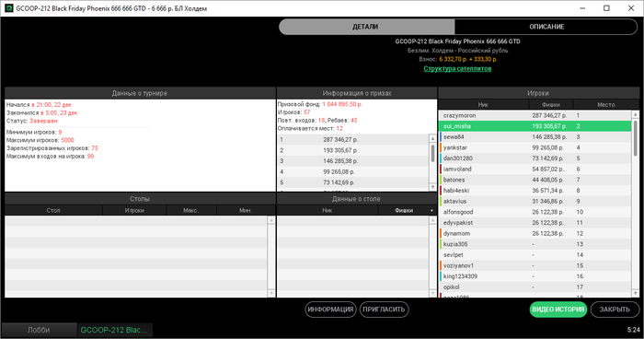
Task: Maximize the tournament window
Action: tap(606, 8)
